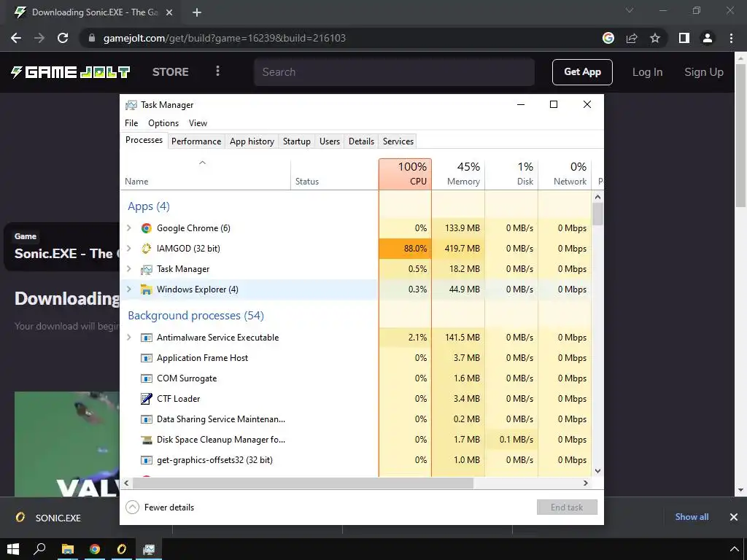Collapse with the Fewer details arrow

click(x=133, y=507)
